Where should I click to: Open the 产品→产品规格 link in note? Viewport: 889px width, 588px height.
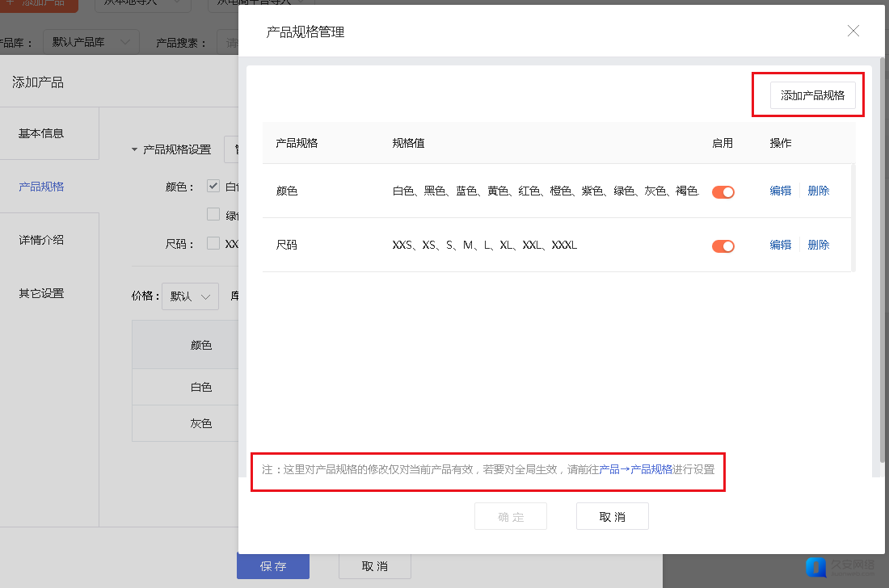click(x=635, y=469)
